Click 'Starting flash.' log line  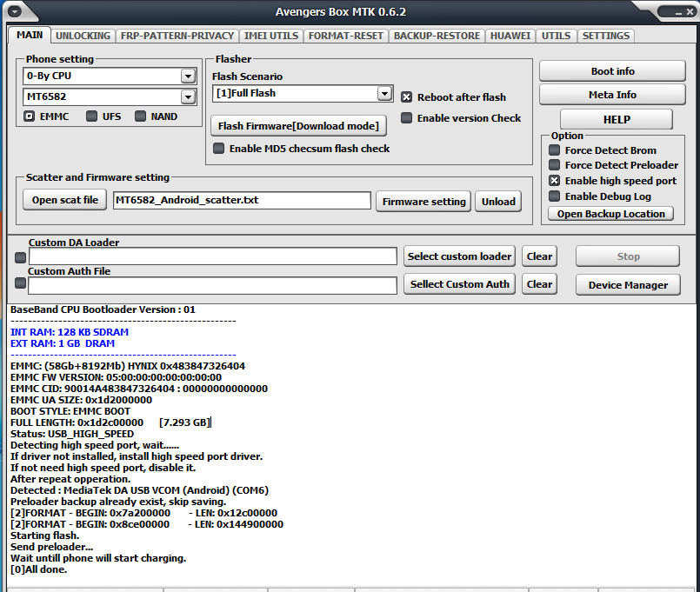44,535
